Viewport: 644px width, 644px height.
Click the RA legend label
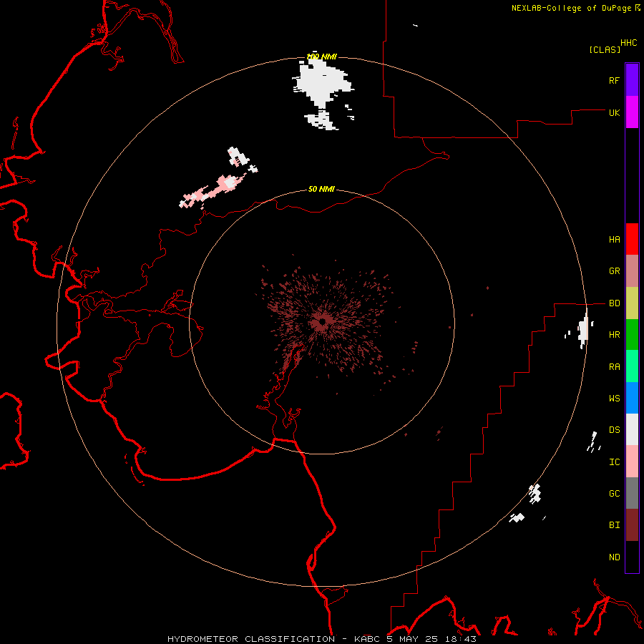tap(614, 367)
